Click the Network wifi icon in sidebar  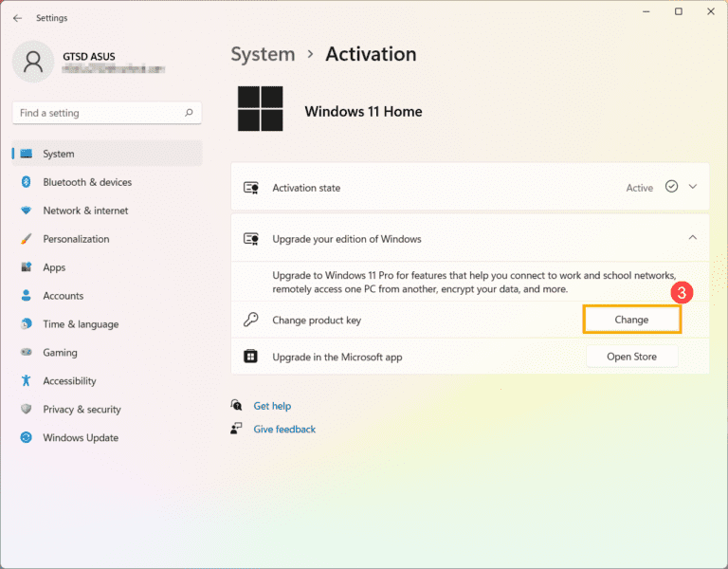click(27, 210)
